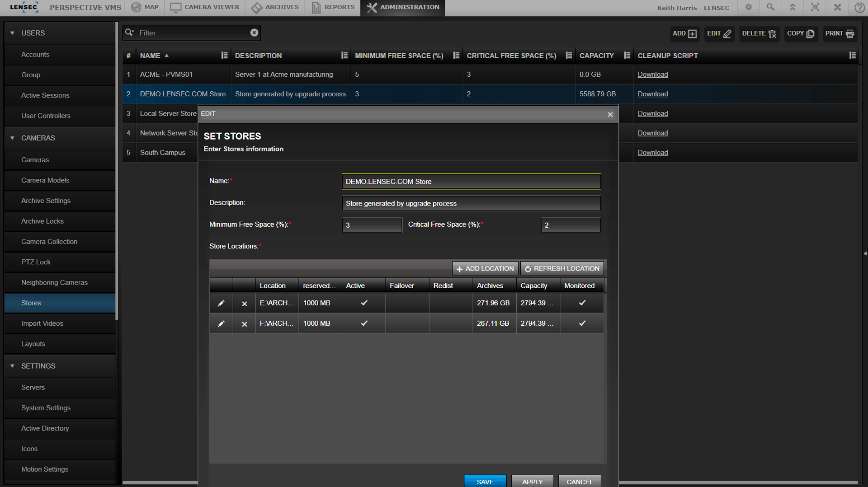Click the Critical Free Space input field
The width and height of the screenshot is (868, 487).
click(x=571, y=225)
